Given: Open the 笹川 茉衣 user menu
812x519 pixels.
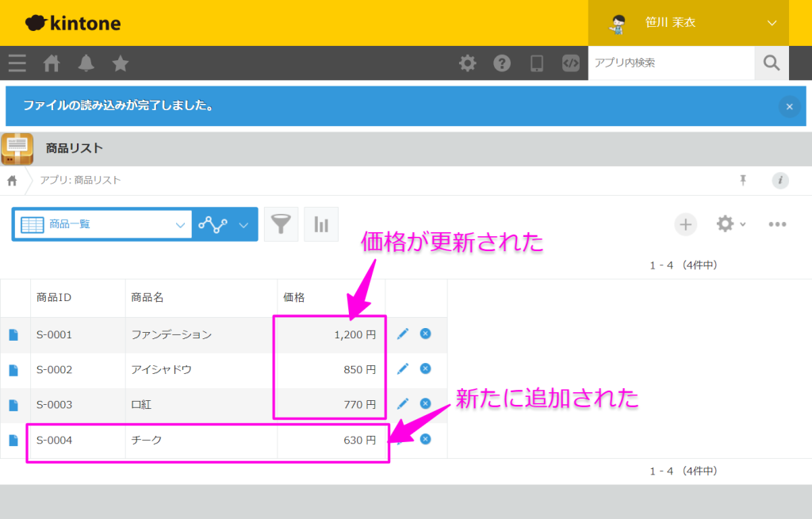Looking at the screenshot, I should point(688,23).
